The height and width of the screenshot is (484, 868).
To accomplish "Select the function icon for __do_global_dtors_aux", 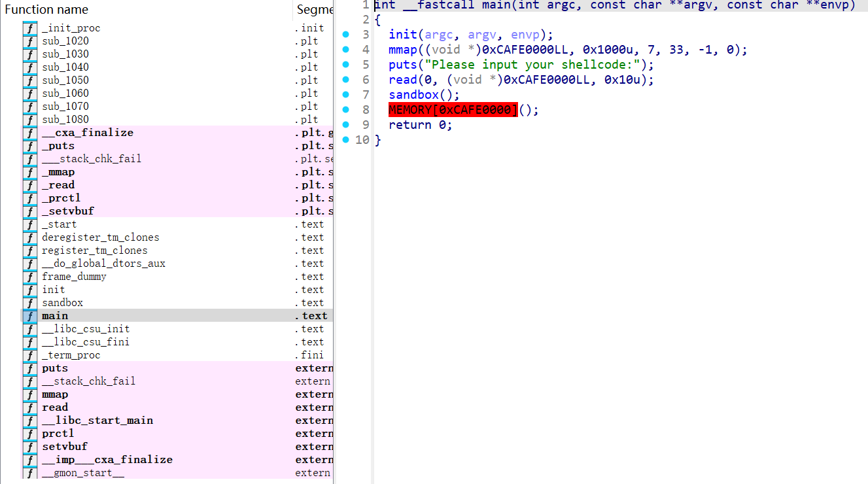I will click(30, 264).
